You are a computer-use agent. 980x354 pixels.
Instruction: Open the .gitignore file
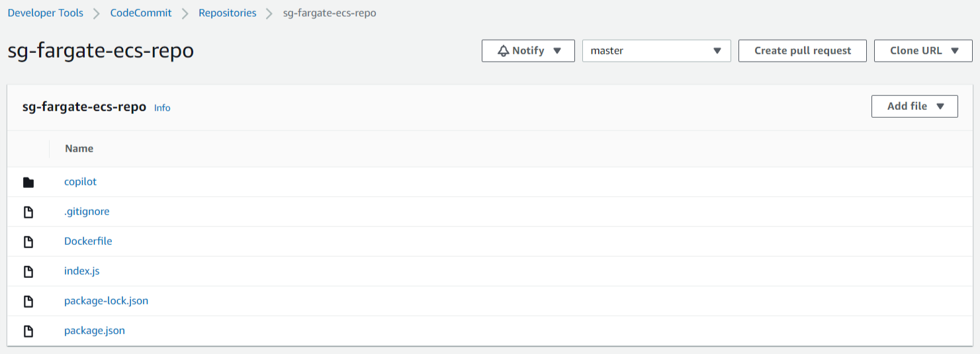[87, 212]
